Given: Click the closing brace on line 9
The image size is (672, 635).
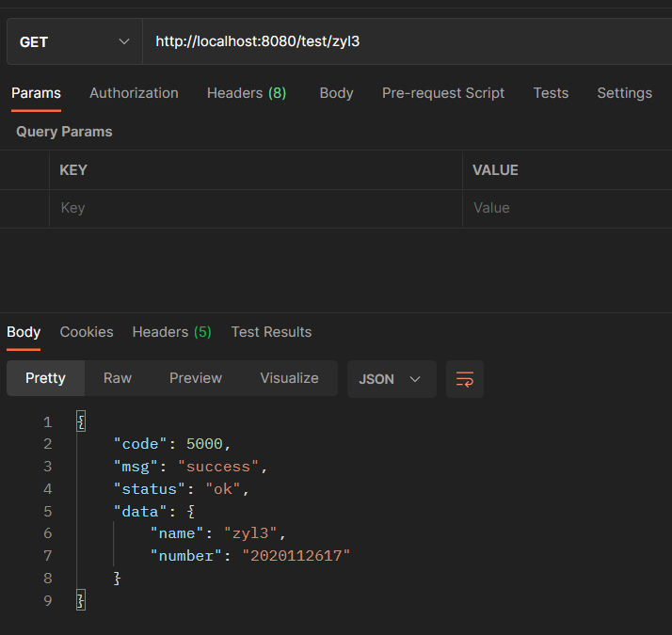Looking at the screenshot, I should point(81,600).
